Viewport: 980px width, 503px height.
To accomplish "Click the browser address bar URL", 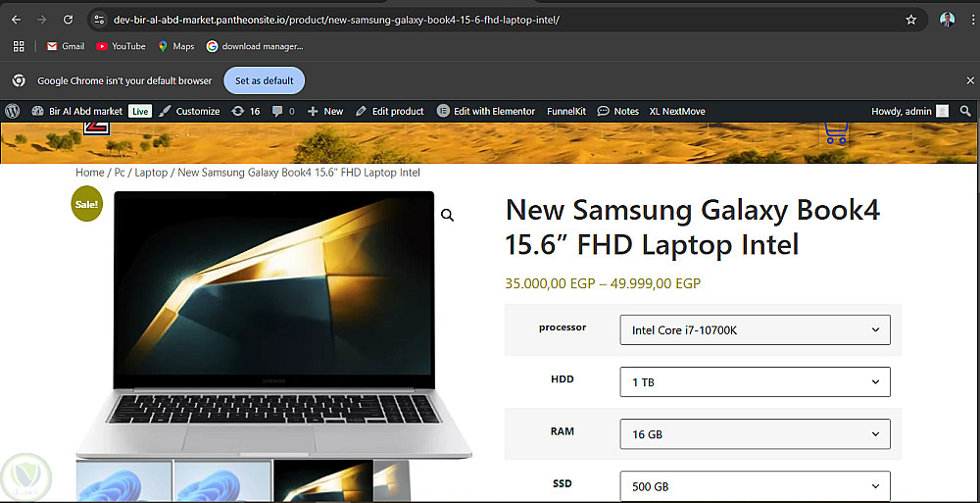I will pos(335,20).
